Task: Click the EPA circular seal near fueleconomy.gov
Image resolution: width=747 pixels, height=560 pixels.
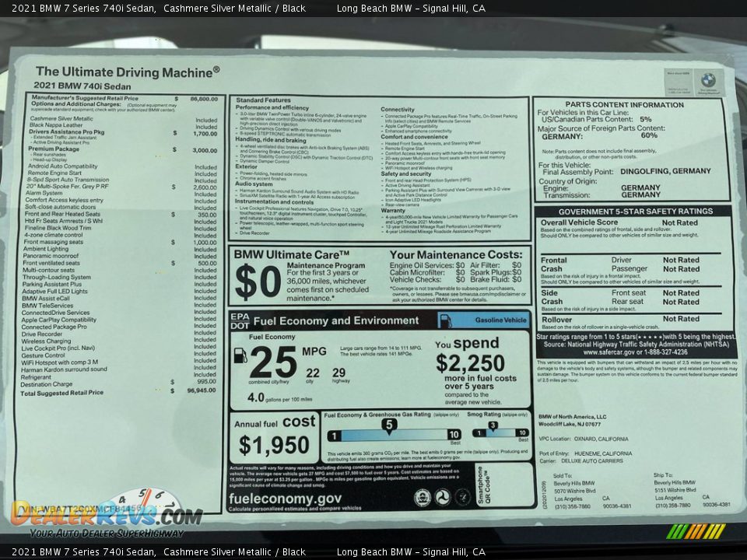Action: pyautogui.click(x=422, y=498)
